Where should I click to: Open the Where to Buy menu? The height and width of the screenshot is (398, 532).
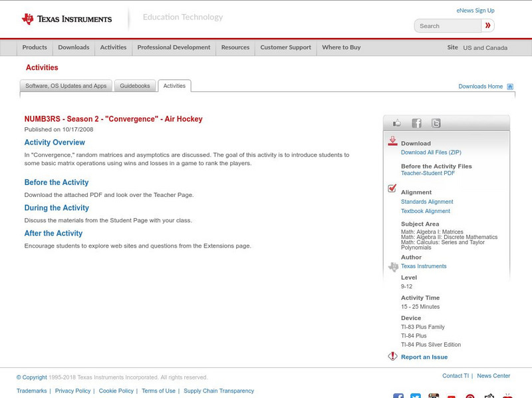click(341, 47)
